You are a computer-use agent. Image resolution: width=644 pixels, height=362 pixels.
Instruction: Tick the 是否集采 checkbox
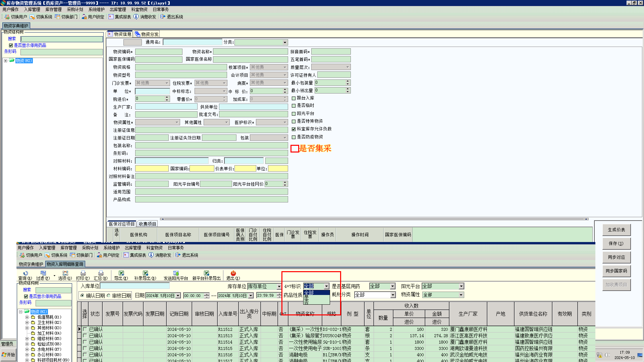(294, 148)
